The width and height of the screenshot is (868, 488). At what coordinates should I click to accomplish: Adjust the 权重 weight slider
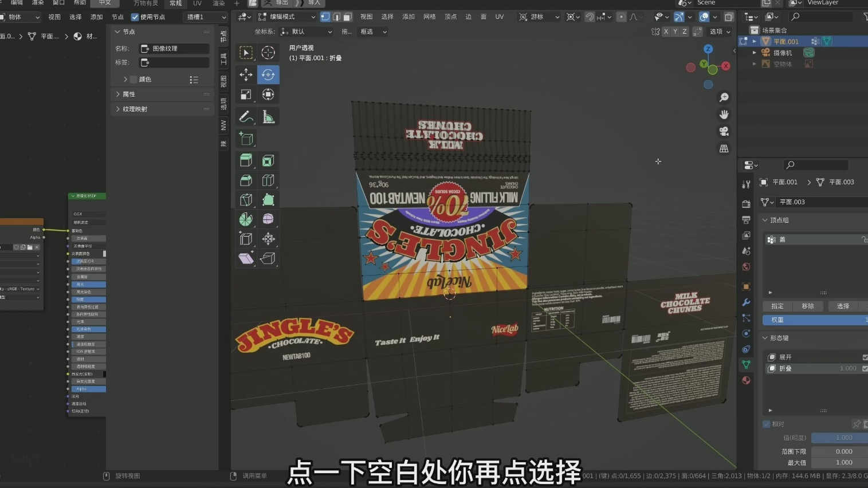pyautogui.click(x=815, y=320)
